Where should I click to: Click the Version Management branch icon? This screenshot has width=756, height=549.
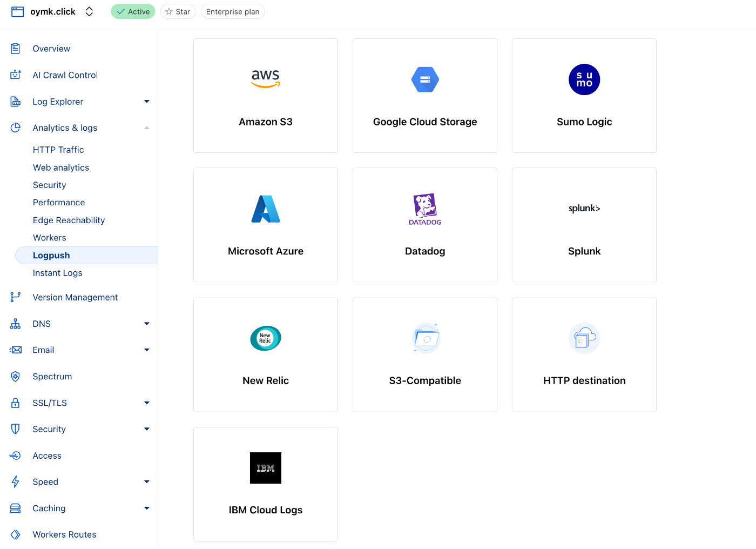[16, 297]
